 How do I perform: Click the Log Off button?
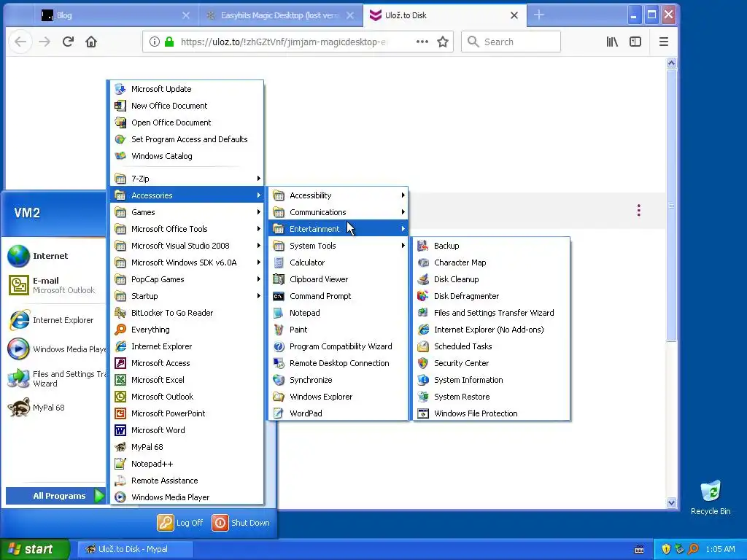point(181,523)
